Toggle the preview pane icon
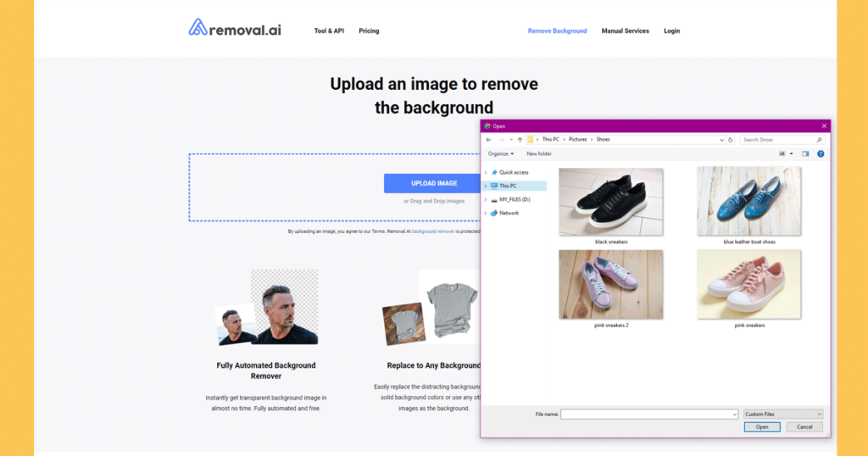Image resolution: width=868 pixels, height=456 pixels. (805, 154)
